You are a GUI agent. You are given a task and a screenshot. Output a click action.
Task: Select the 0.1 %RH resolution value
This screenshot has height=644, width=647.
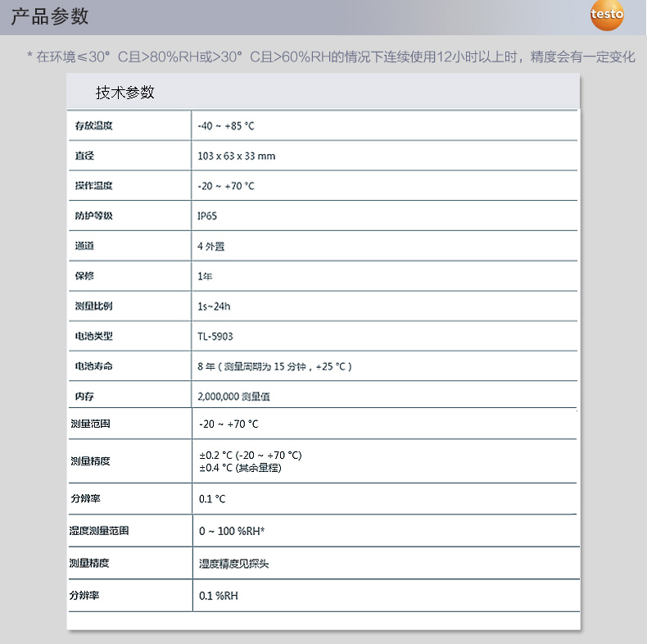coord(219,596)
